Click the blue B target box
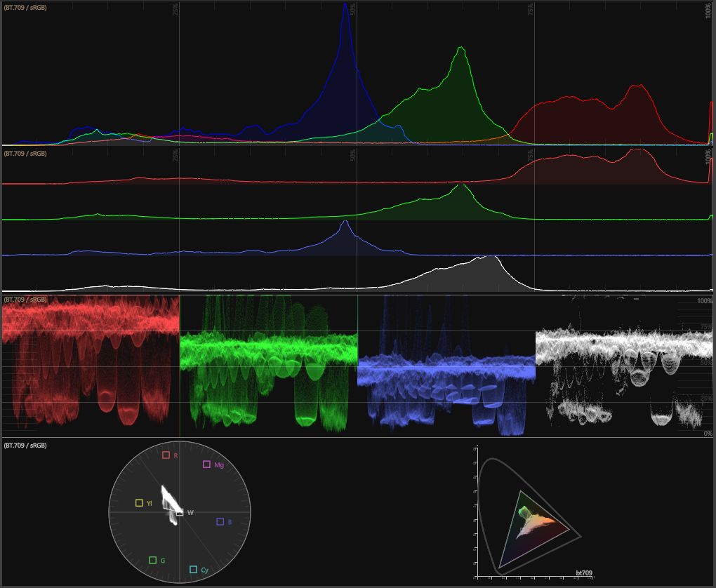The width and height of the screenshot is (716, 588). click(x=220, y=521)
